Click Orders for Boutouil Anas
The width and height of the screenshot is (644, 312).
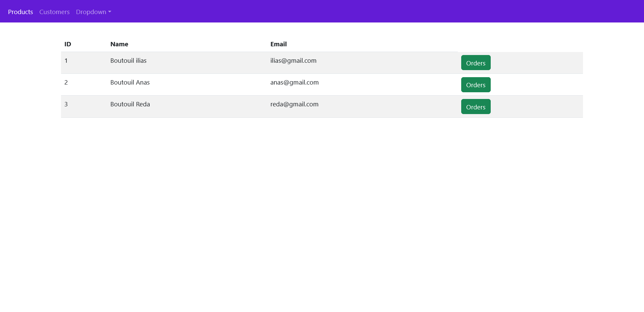click(476, 85)
